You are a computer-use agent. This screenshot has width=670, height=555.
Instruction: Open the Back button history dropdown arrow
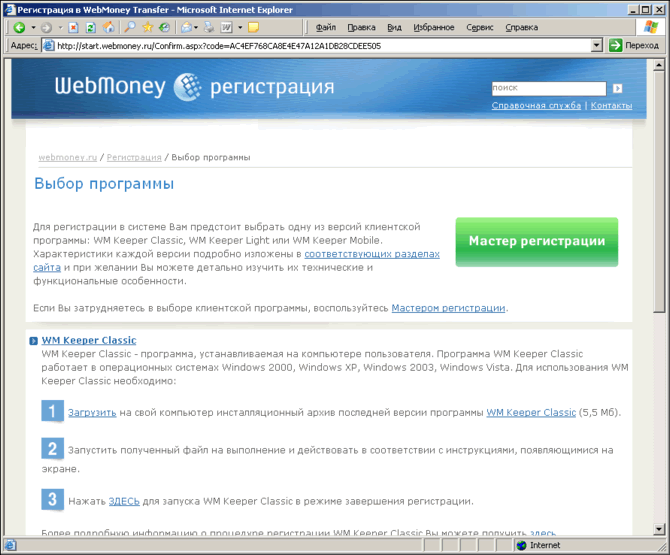coord(33,27)
